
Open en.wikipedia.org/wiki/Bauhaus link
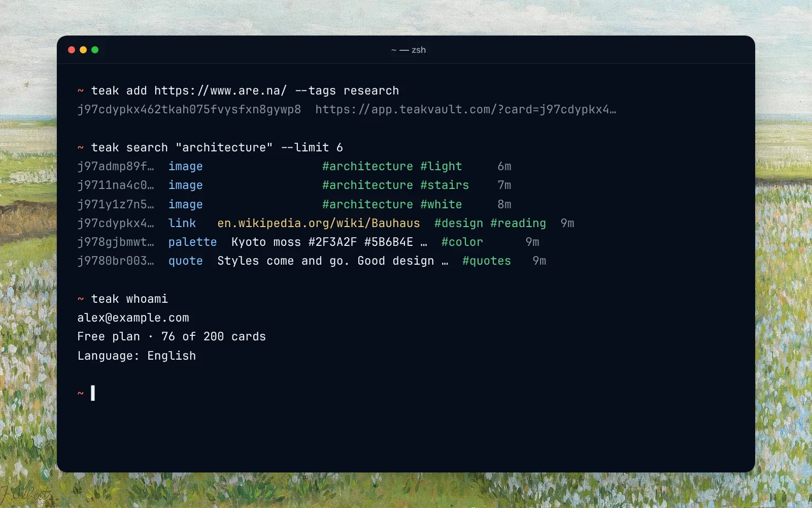coord(319,223)
